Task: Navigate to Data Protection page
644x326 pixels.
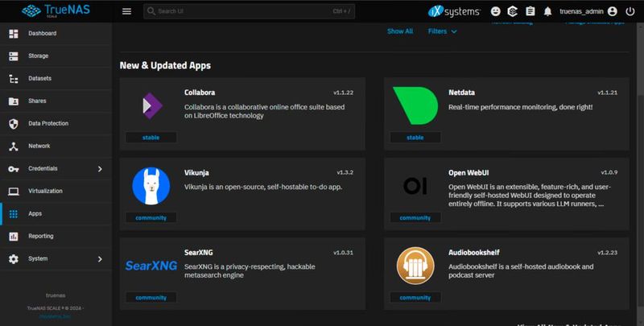Action: point(47,123)
